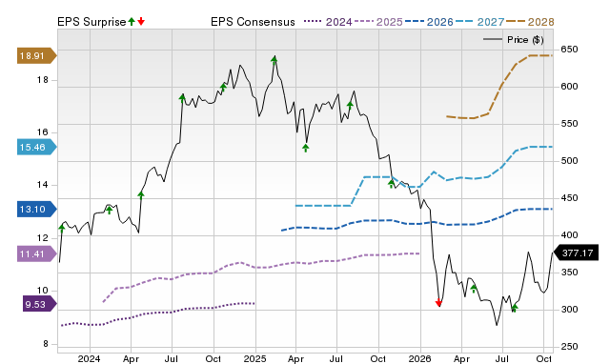Screen dimensions: 610x364
Task: Click the 500 label on the price axis
Action: tap(569, 161)
